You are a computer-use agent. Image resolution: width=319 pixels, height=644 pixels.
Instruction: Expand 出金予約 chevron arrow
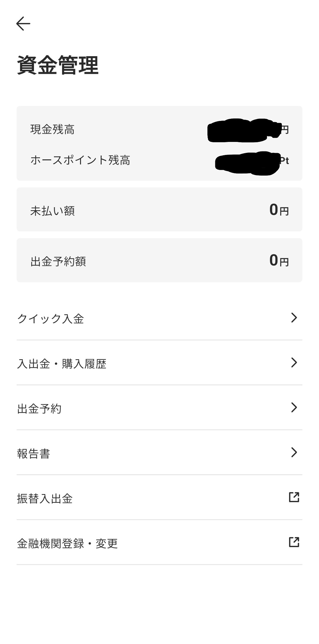click(294, 407)
